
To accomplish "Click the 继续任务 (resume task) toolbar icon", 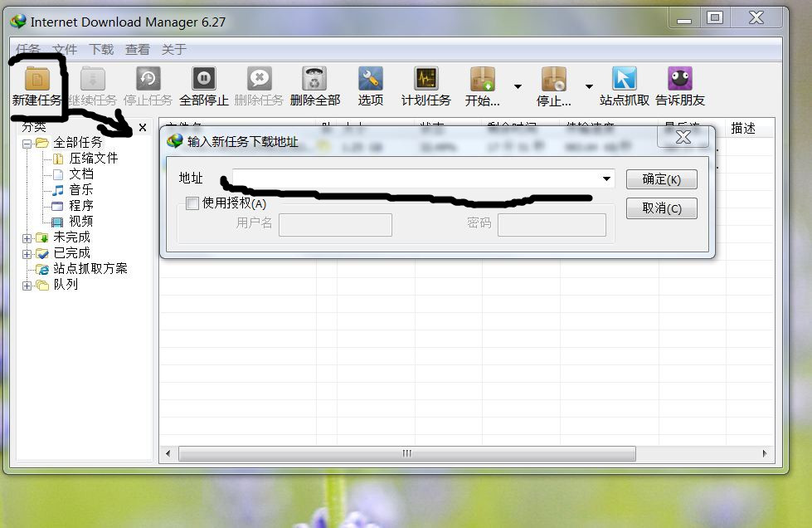I will pos(93,79).
